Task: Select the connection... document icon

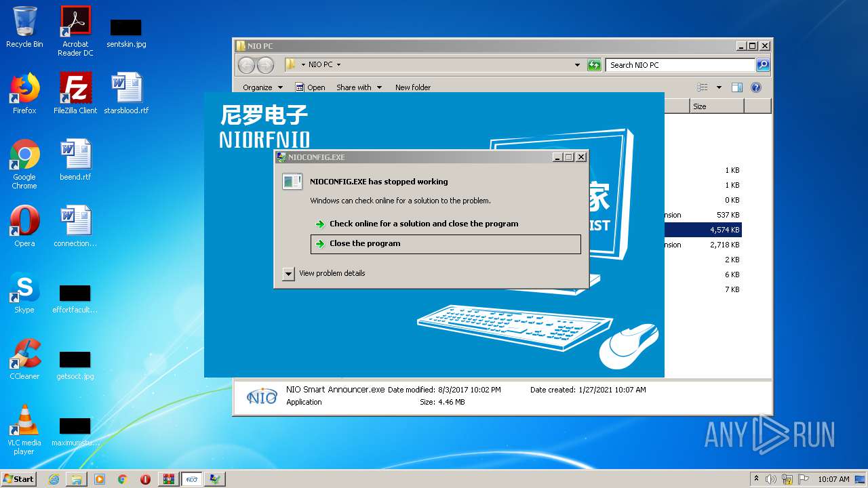Action: (75, 226)
